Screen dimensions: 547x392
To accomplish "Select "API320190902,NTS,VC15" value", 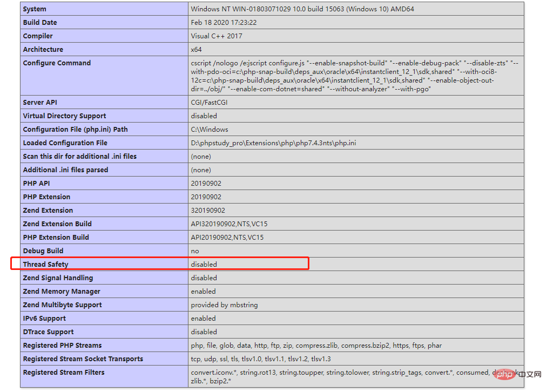I will tap(229, 224).
